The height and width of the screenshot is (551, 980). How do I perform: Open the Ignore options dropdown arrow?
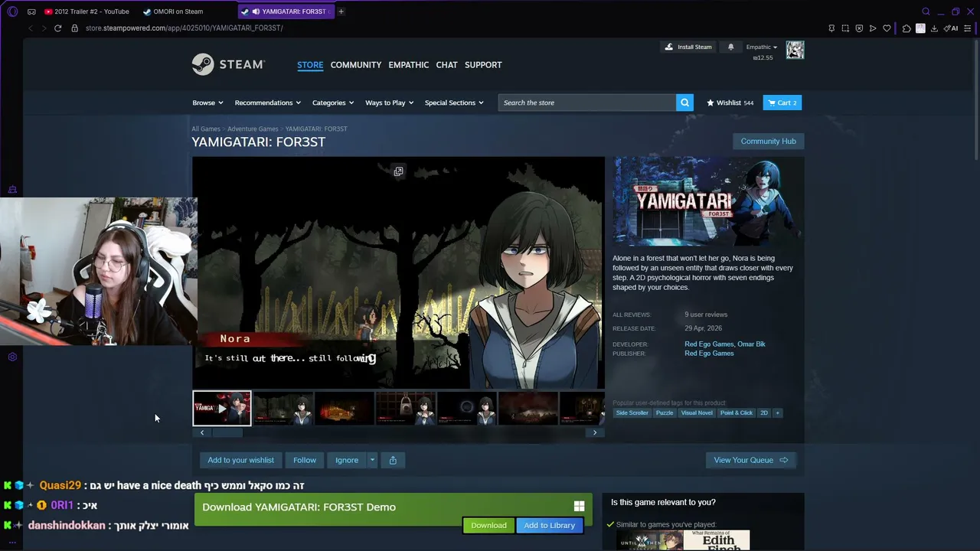pyautogui.click(x=372, y=460)
